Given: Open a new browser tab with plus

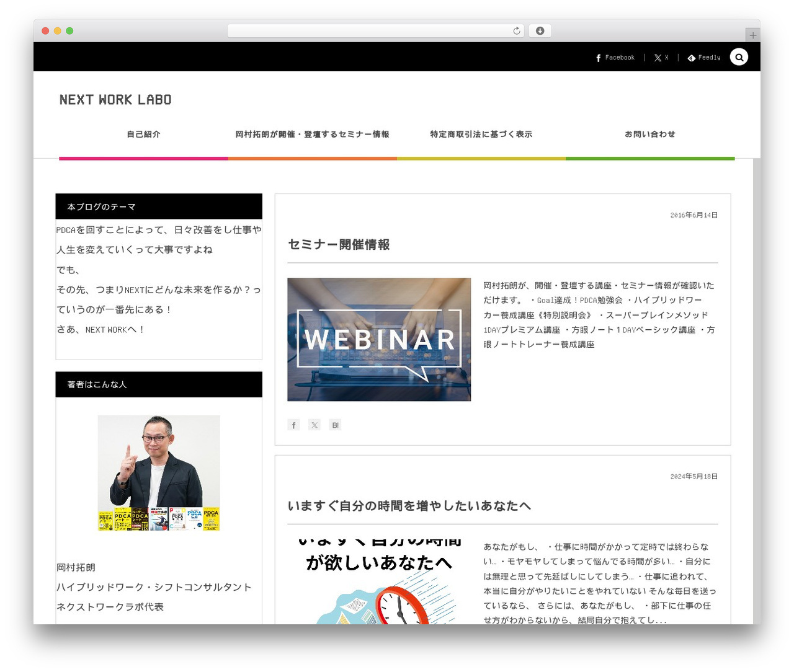Looking at the screenshot, I should click(x=752, y=35).
